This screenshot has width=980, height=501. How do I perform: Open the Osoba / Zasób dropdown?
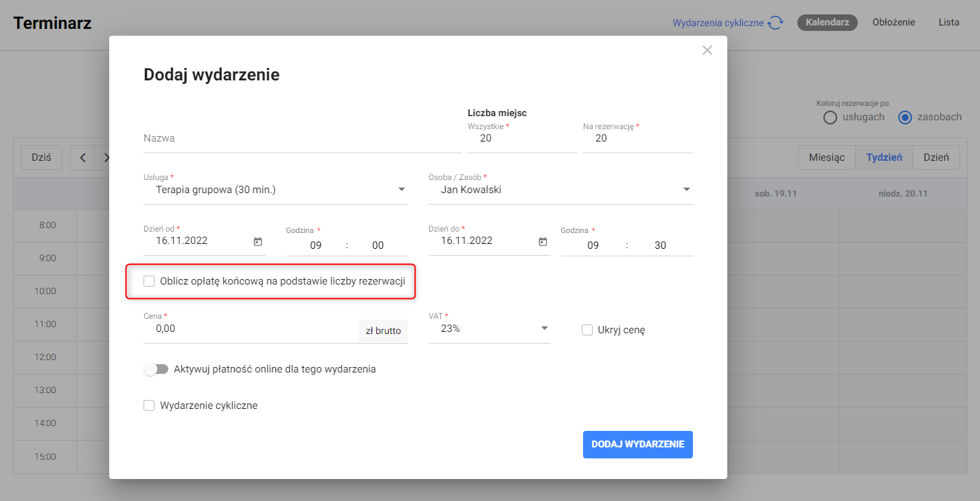tap(686, 190)
